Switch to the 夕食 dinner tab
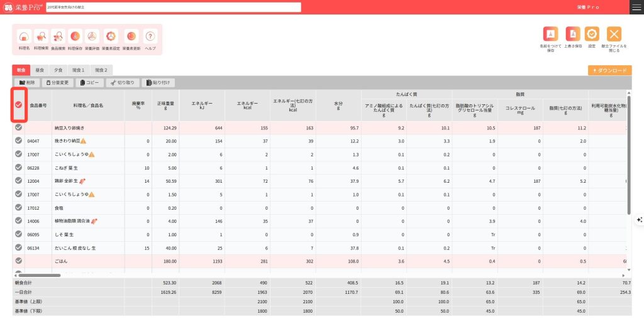The width and height of the screenshot is (644, 319). point(58,70)
